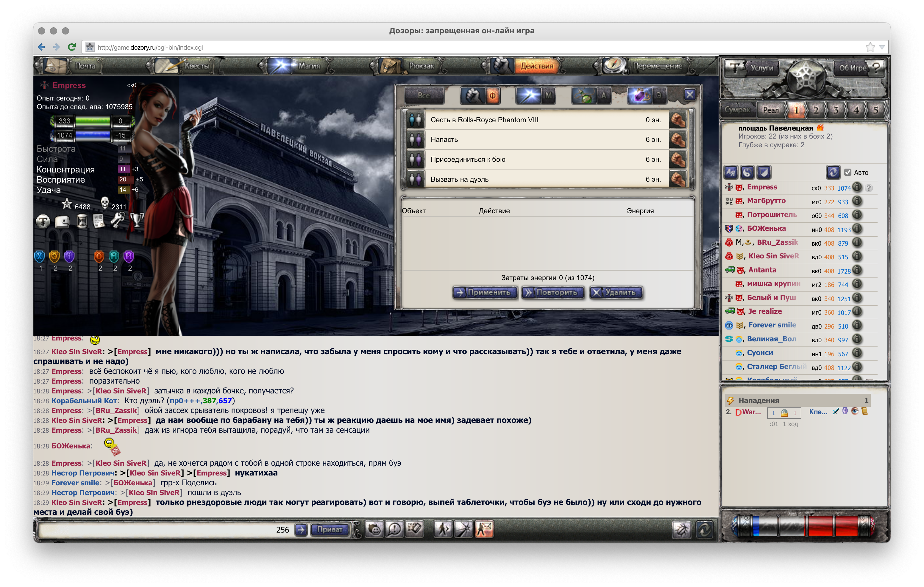Viewport: 924px width, 587px height.
Task: Click the bug report icon
Action: [x=682, y=530]
